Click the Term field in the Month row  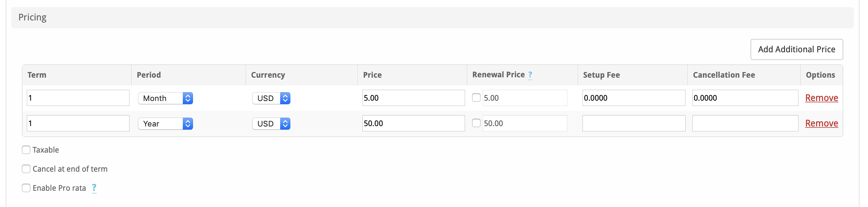point(78,98)
